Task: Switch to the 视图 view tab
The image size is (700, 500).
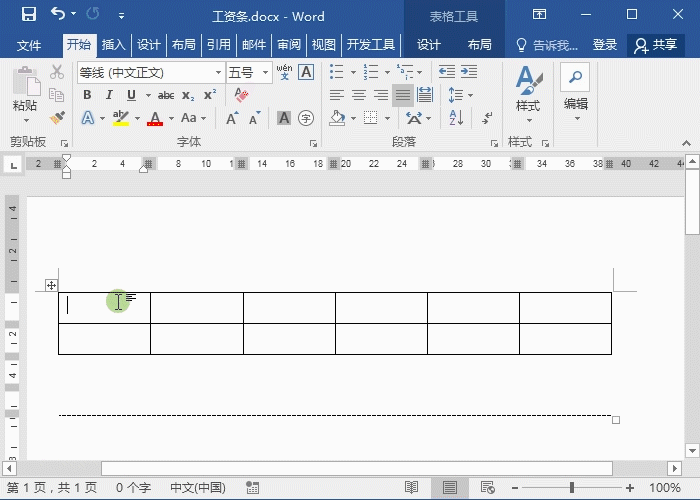Action: pyautogui.click(x=324, y=45)
